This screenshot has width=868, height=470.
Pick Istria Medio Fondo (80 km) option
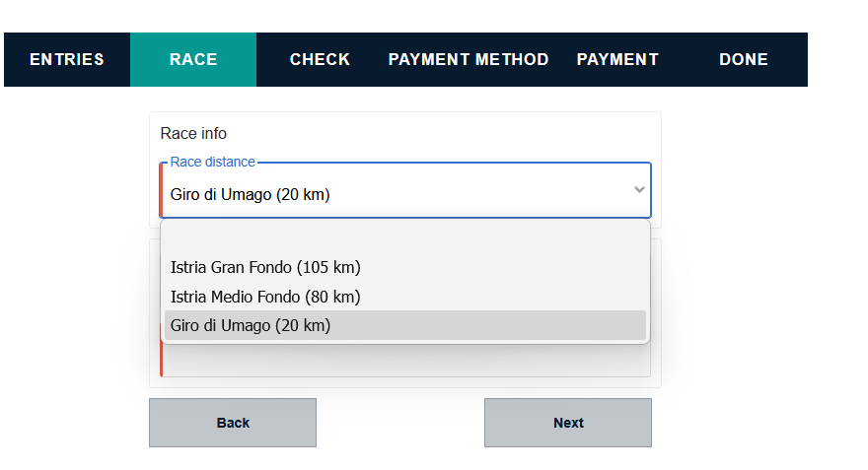point(265,297)
